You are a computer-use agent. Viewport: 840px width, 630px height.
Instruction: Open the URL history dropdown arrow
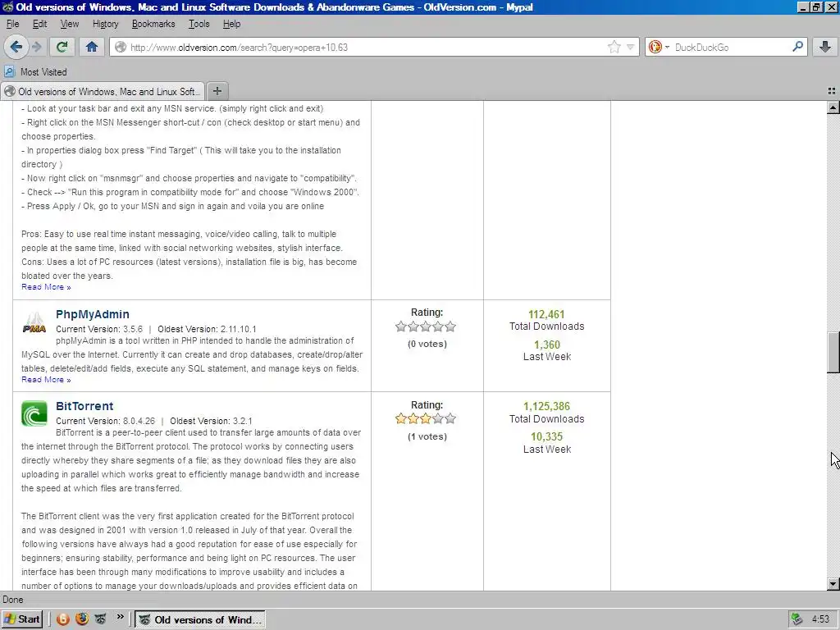[630, 47]
